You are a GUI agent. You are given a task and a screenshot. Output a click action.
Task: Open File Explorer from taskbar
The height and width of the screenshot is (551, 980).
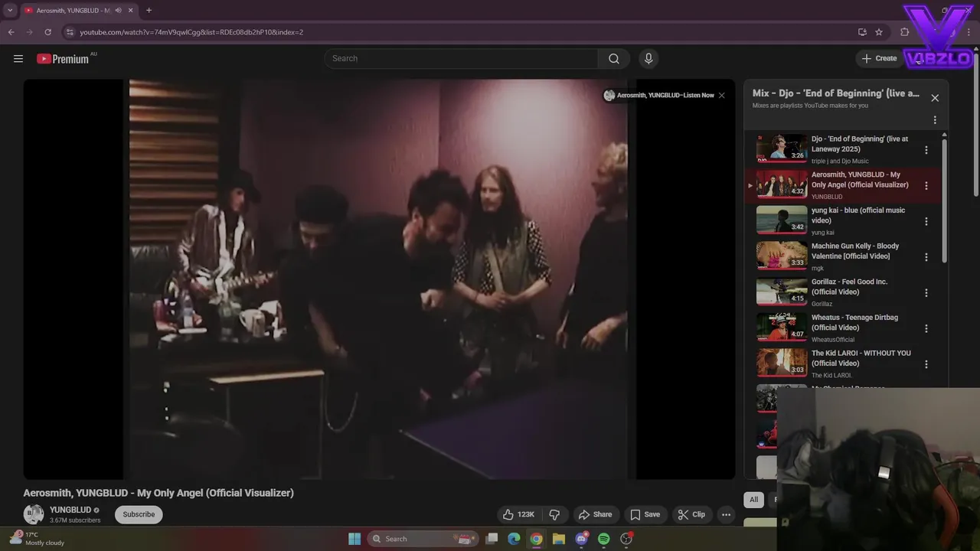[x=559, y=539]
